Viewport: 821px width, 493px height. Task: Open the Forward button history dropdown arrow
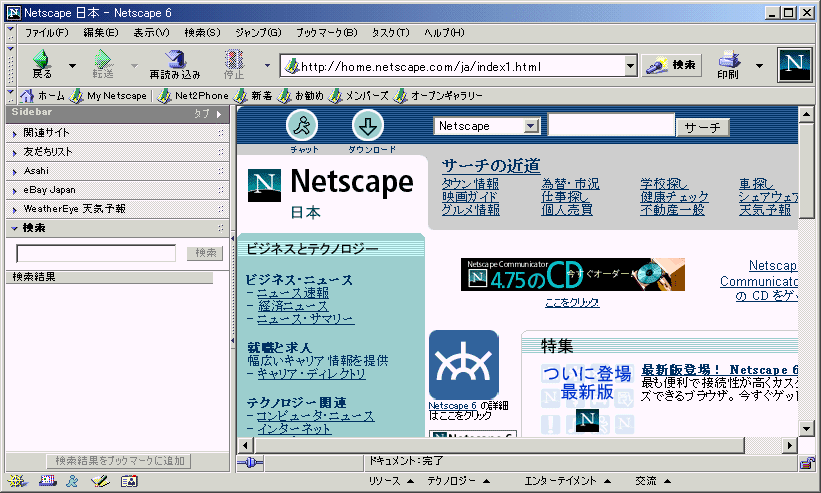tap(134, 66)
